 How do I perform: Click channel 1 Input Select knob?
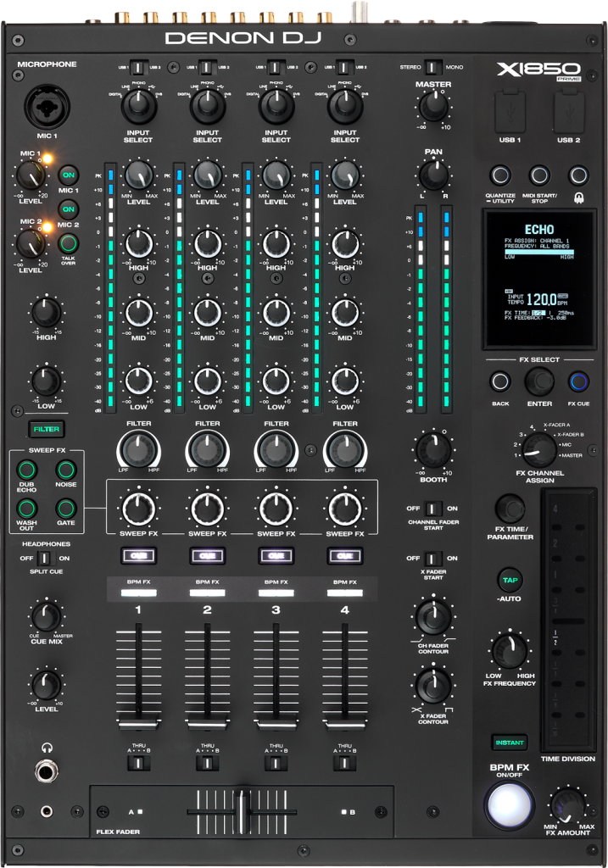(138, 106)
